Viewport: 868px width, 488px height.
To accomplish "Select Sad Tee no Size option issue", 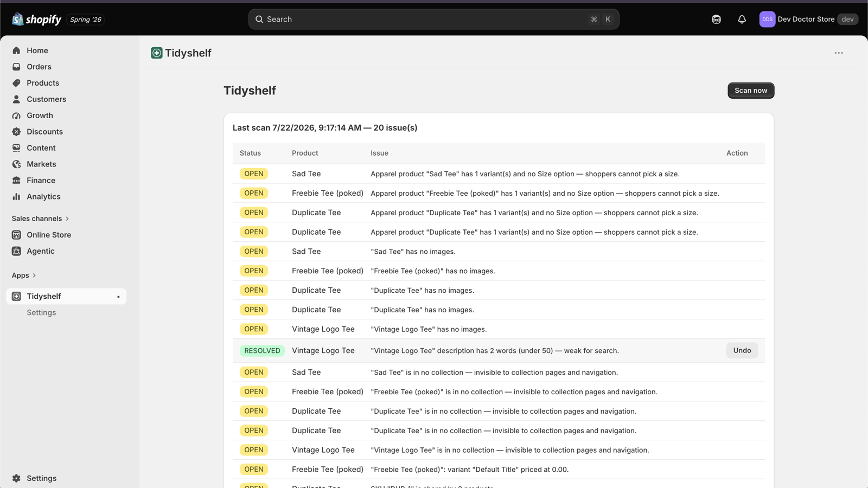I will pos(525,174).
